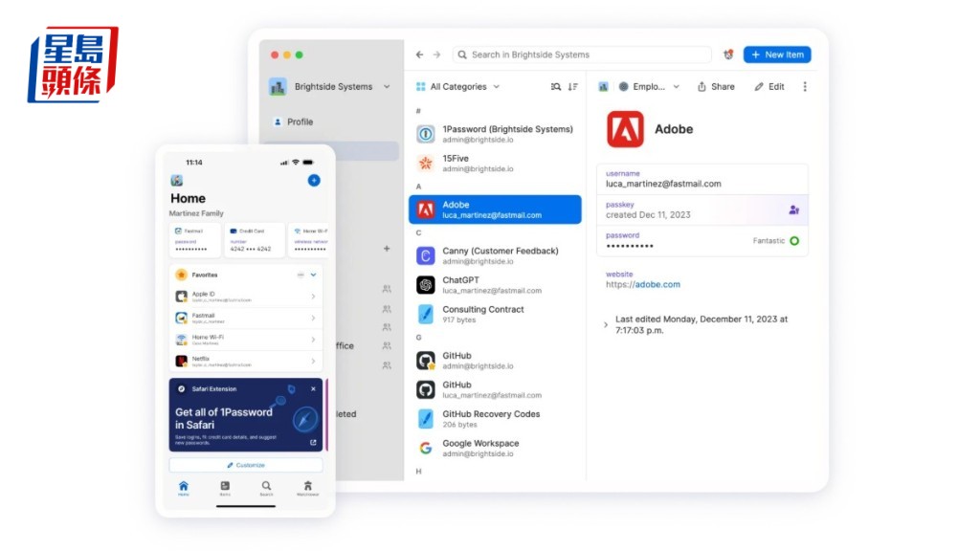Select the Consulting Contract document

pos(495,314)
